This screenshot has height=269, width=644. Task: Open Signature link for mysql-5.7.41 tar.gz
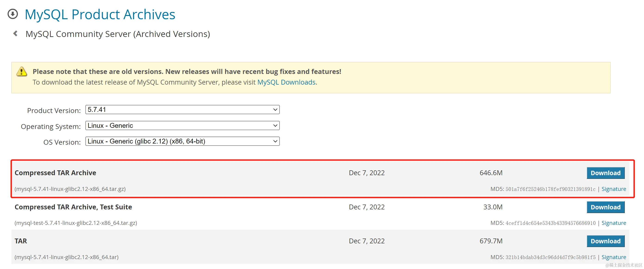pyautogui.click(x=613, y=189)
